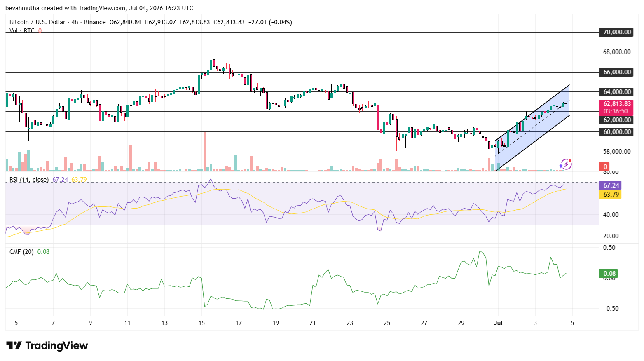644x361 pixels.
Task: Click the L62,813.83 low value in header
Action: pos(194,22)
